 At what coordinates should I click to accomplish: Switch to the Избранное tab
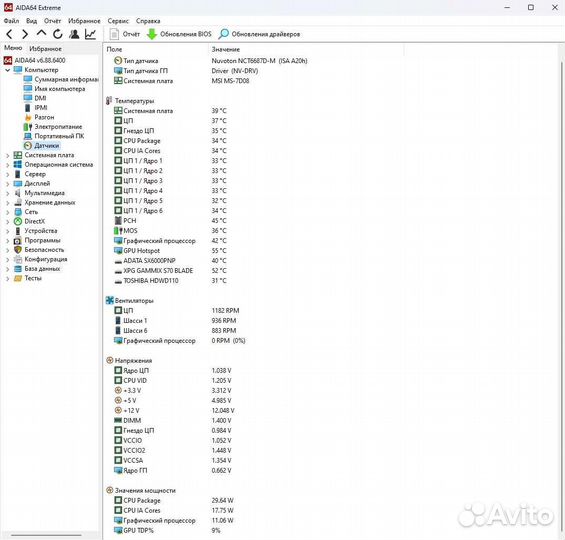pyautogui.click(x=45, y=49)
